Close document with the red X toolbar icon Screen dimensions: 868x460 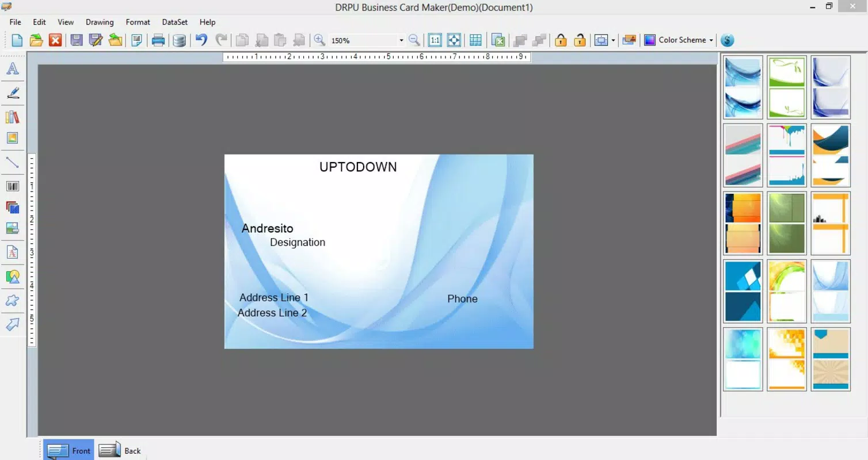pos(55,40)
